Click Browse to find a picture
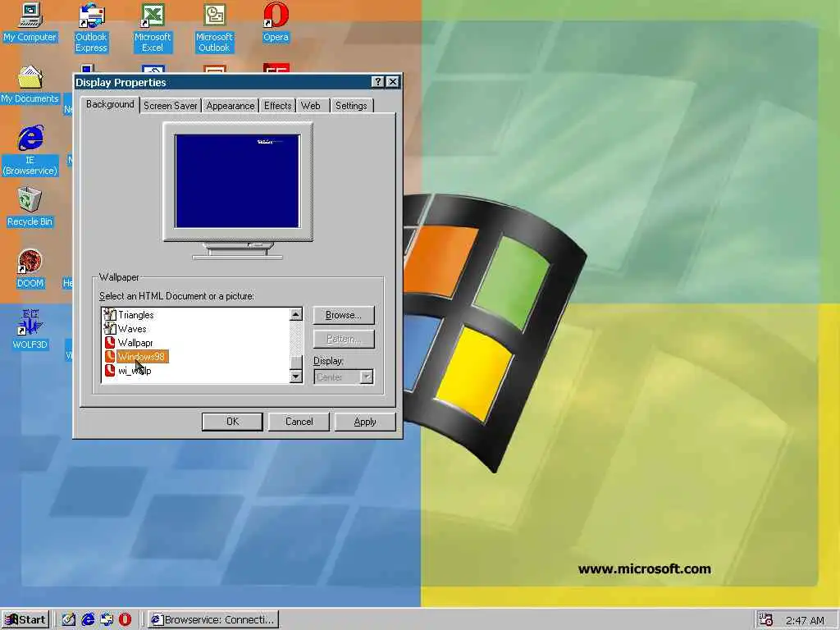Image resolution: width=840 pixels, height=630 pixels. tap(344, 315)
